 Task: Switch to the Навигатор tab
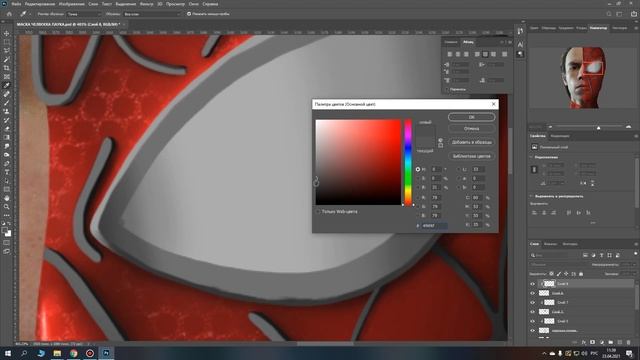click(x=598, y=28)
